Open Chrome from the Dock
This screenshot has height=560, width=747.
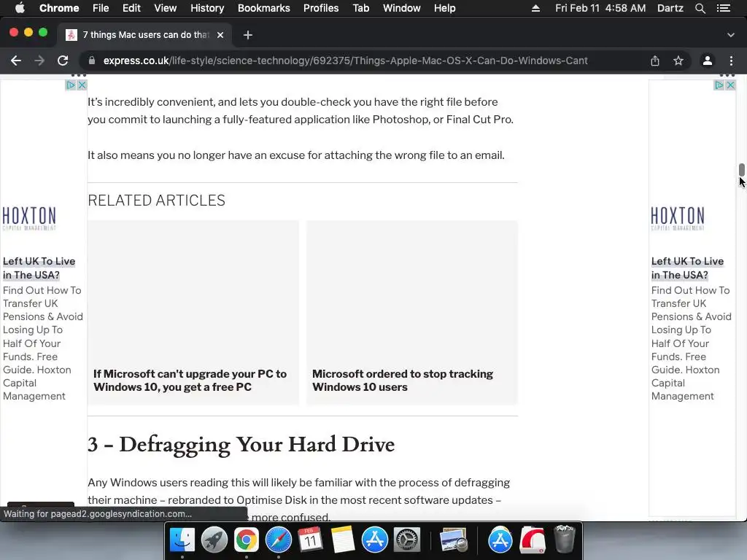[x=247, y=540]
